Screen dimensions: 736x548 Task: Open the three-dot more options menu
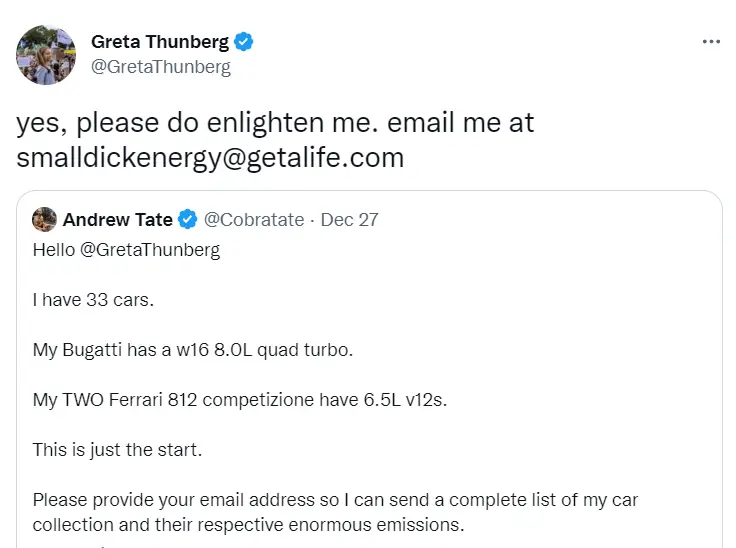pos(711,42)
